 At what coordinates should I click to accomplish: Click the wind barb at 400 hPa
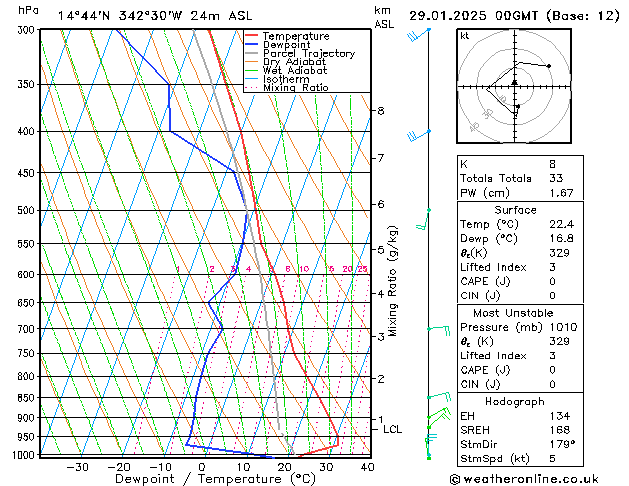(x=418, y=136)
